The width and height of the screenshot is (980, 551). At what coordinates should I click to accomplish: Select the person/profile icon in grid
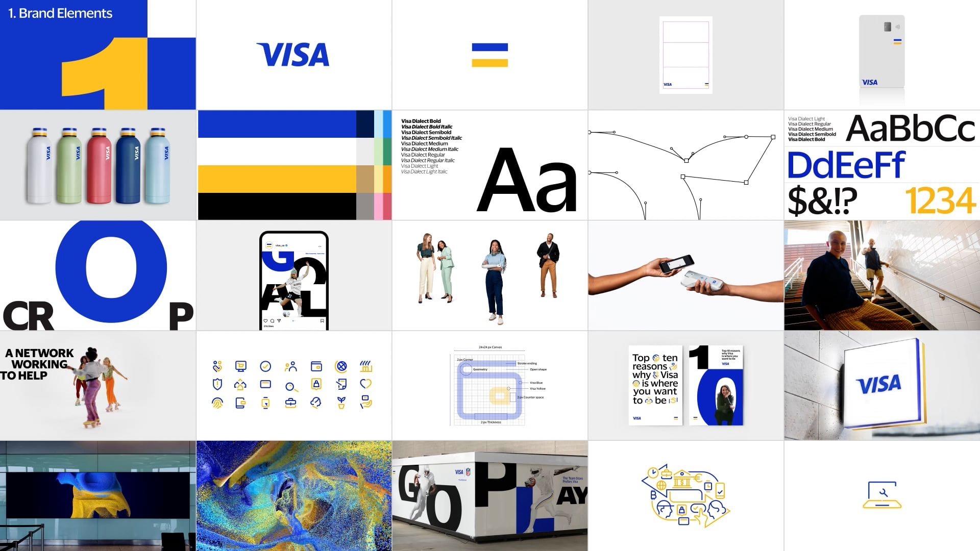click(291, 366)
